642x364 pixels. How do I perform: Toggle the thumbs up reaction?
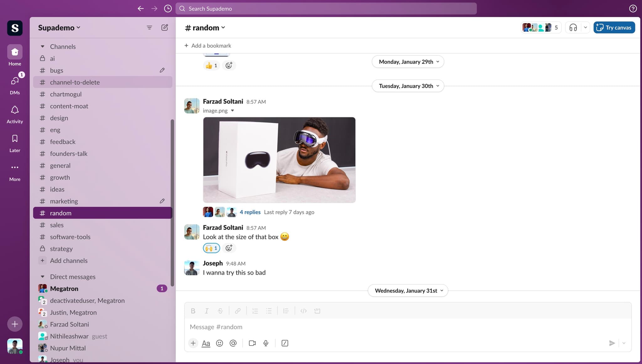211,66
